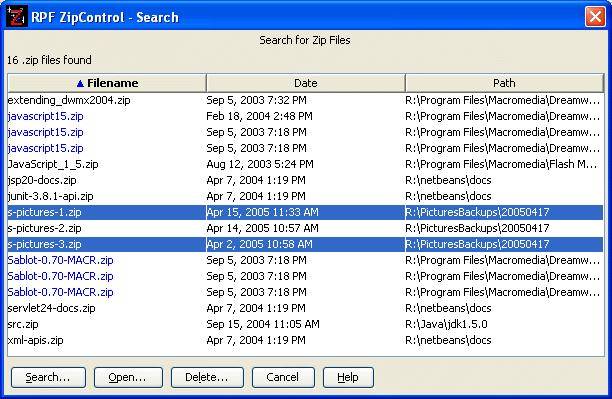
Task: Close the RPF ZipControl Search window
Action: click(595, 17)
